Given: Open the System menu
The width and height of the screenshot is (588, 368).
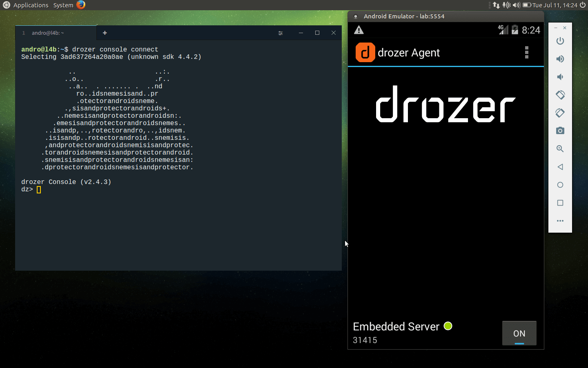Looking at the screenshot, I should [63, 5].
